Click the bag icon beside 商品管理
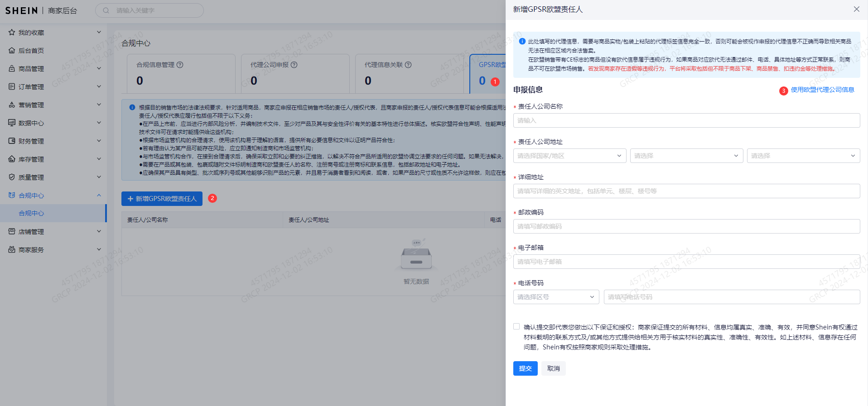Image resolution: width=868 pixels, height=406 pixels. [x=12, y=68]
